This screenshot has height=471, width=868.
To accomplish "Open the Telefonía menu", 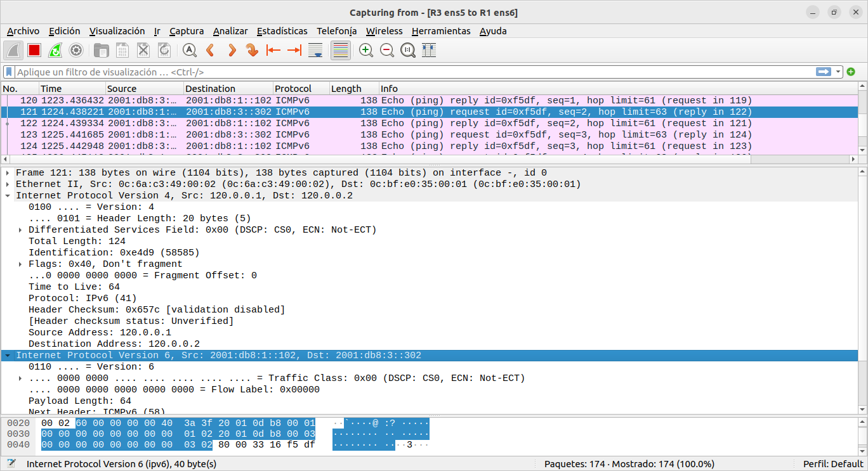I will pos(337,31).
